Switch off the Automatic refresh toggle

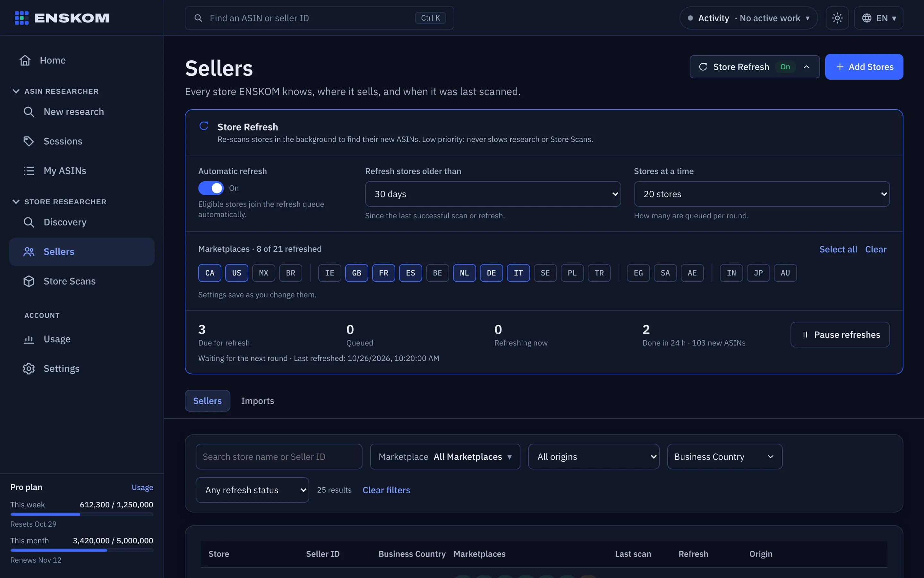pyautogui.click(x=211, y=188)
